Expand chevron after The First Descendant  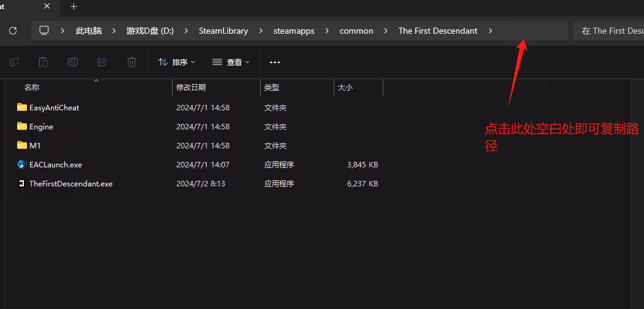click(x=490, y=31)
